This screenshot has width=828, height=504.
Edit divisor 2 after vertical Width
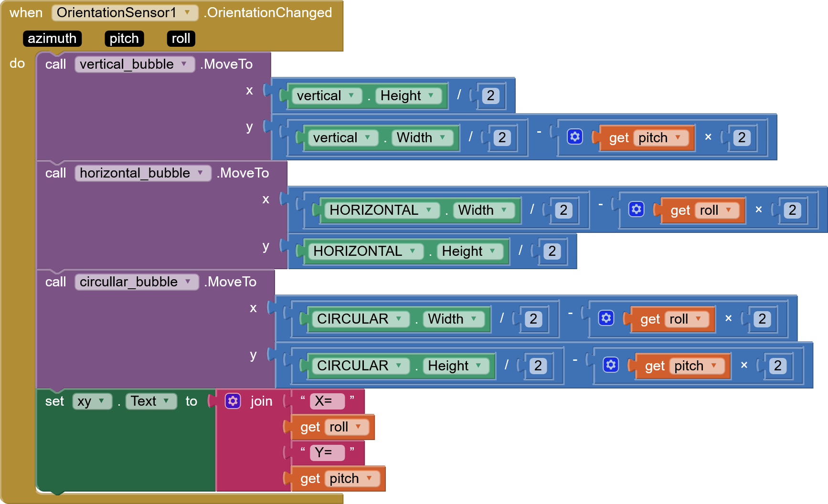[x=502, y=137]
